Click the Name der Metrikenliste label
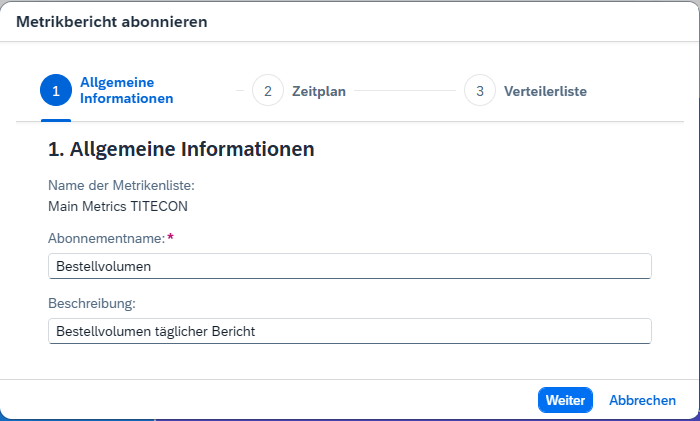 (121, 185)
